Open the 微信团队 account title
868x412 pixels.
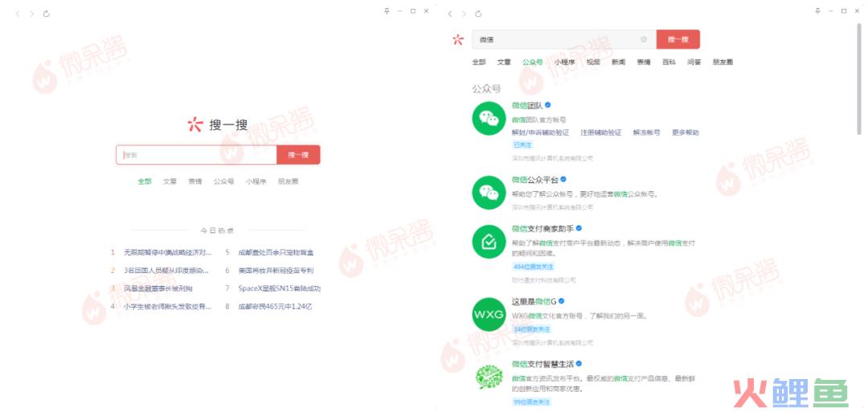pos(527,105)
